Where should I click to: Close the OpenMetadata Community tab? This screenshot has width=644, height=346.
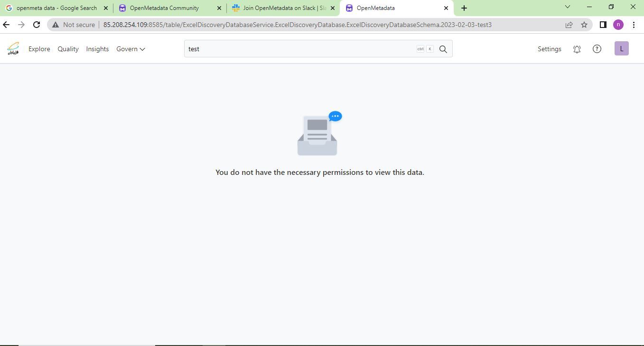click(219, 8)
